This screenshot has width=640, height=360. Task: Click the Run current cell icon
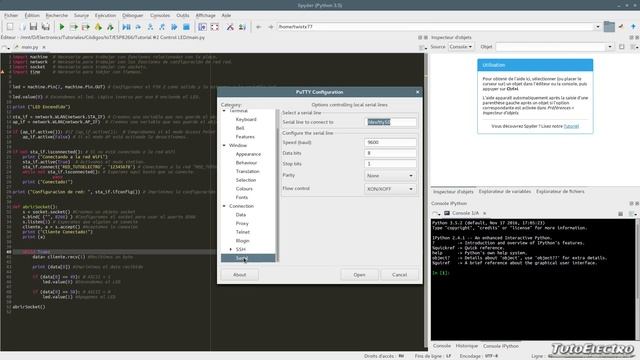[x=73, y=27]
